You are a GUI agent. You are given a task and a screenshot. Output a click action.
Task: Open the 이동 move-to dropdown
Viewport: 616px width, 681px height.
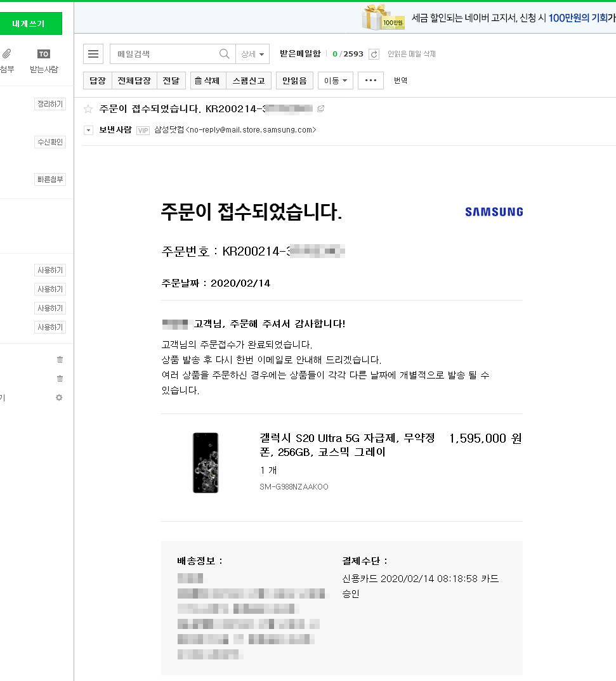335,81
